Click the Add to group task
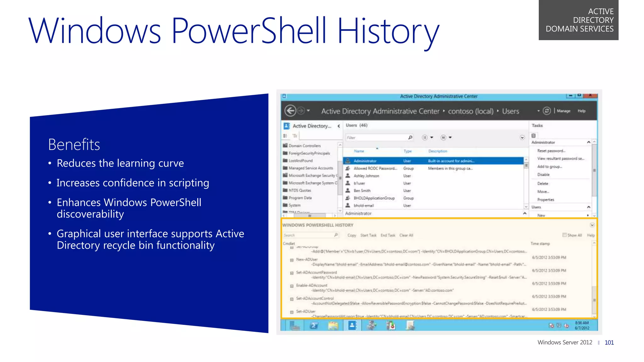The width and height of the screenshot is (644, 362). [549, 167]
